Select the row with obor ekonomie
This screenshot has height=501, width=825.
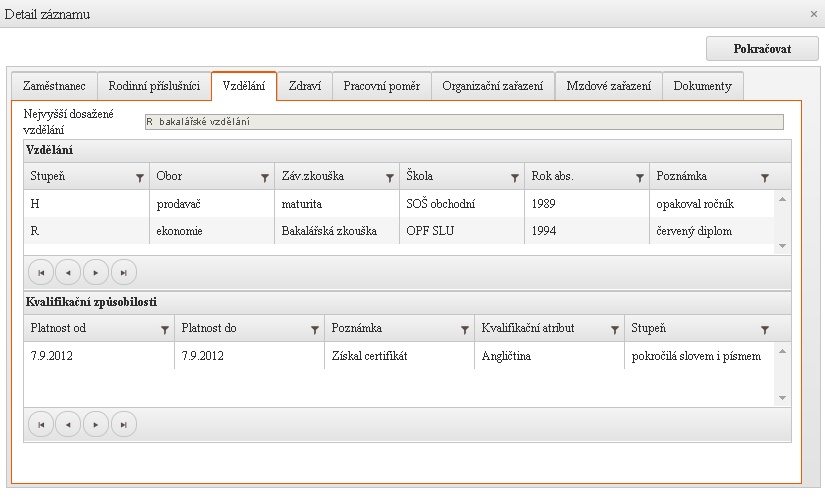point(400,231)
